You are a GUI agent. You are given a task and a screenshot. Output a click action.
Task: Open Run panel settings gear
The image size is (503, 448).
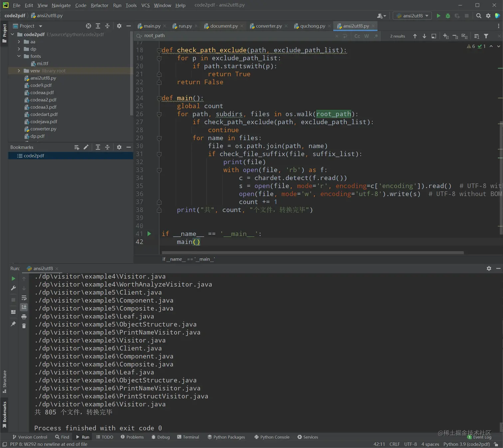pyautogui.click(x=489, y=268)
